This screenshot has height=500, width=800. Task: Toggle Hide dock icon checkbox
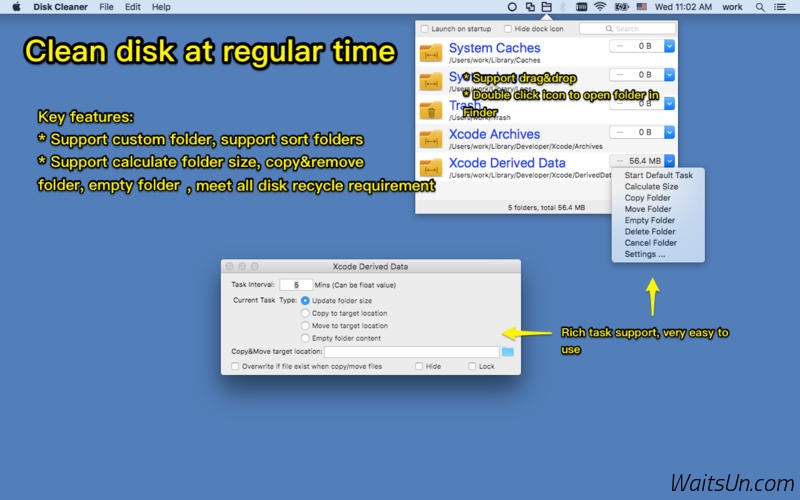(508, 29)
